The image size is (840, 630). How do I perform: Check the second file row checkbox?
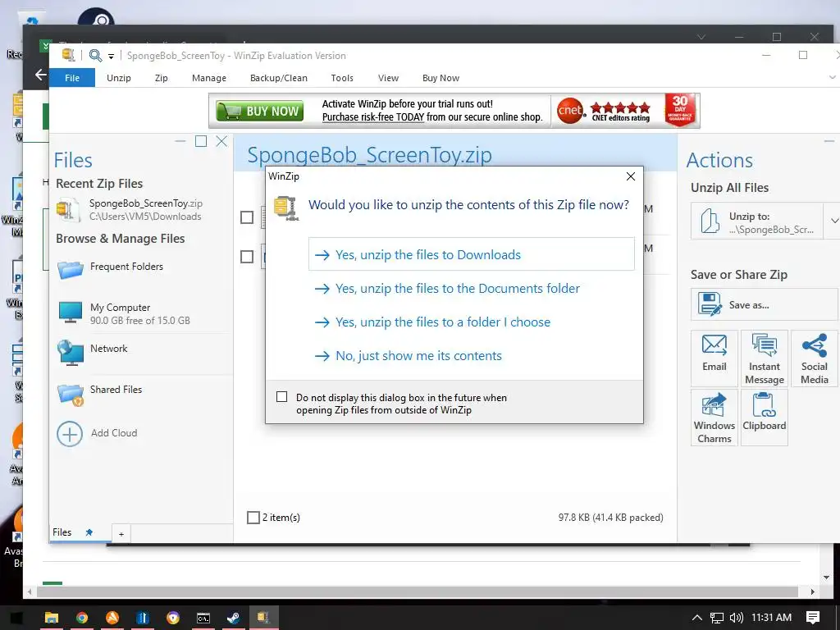(247, 257)
